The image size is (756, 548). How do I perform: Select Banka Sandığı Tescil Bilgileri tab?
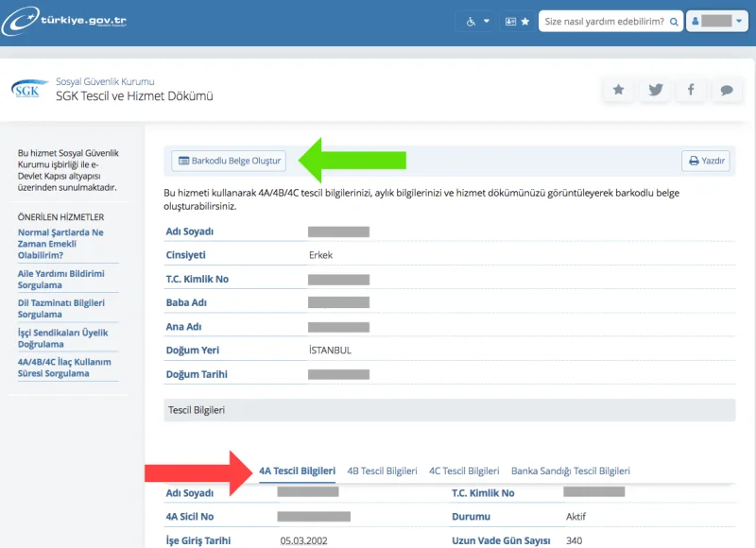[x=571, y=471]
